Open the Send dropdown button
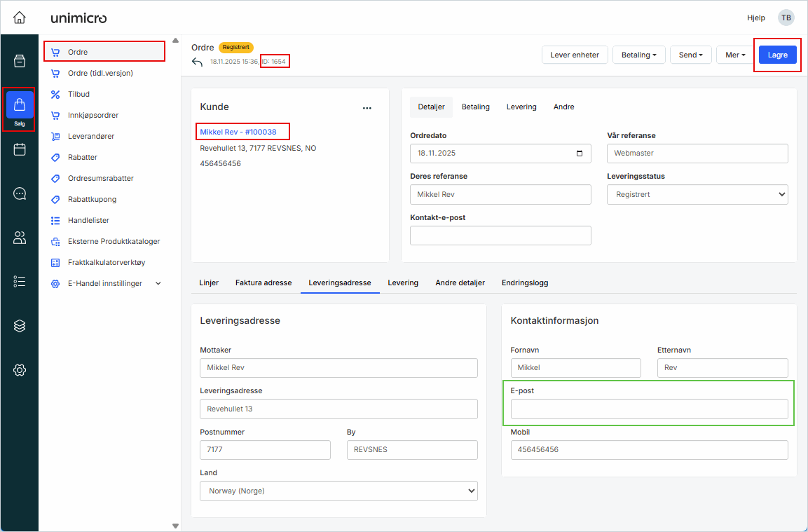 [x=690, y=55]
